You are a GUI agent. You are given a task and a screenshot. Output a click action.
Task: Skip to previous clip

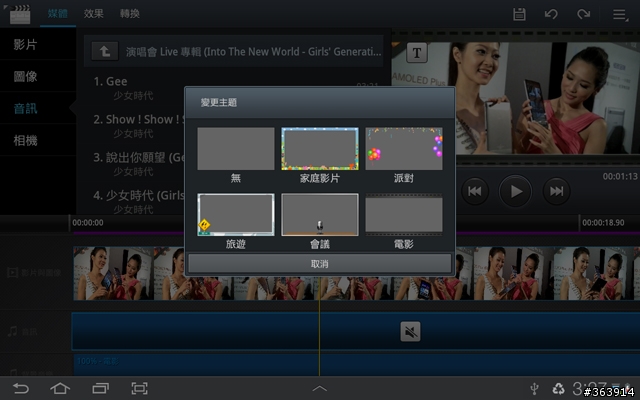[475, 191]
